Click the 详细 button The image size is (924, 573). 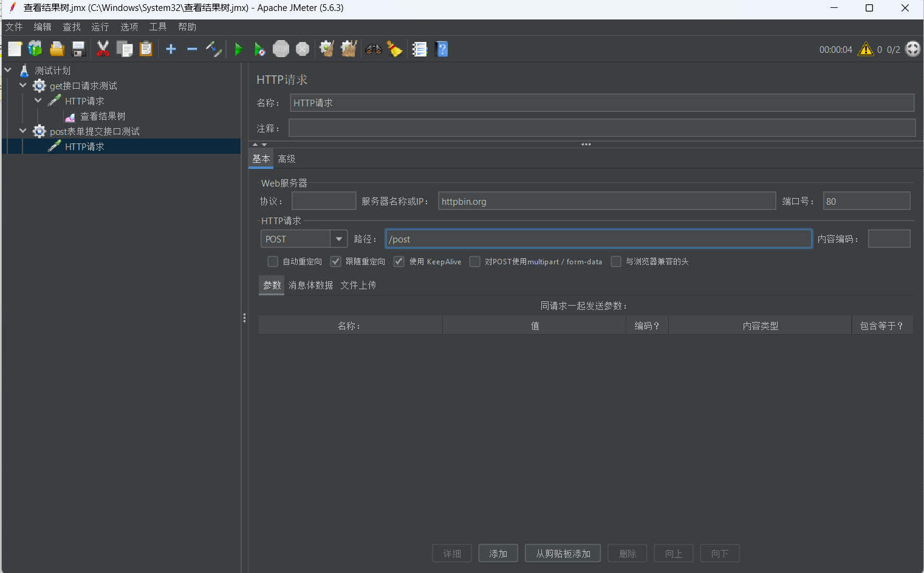(x=452, y=554)
